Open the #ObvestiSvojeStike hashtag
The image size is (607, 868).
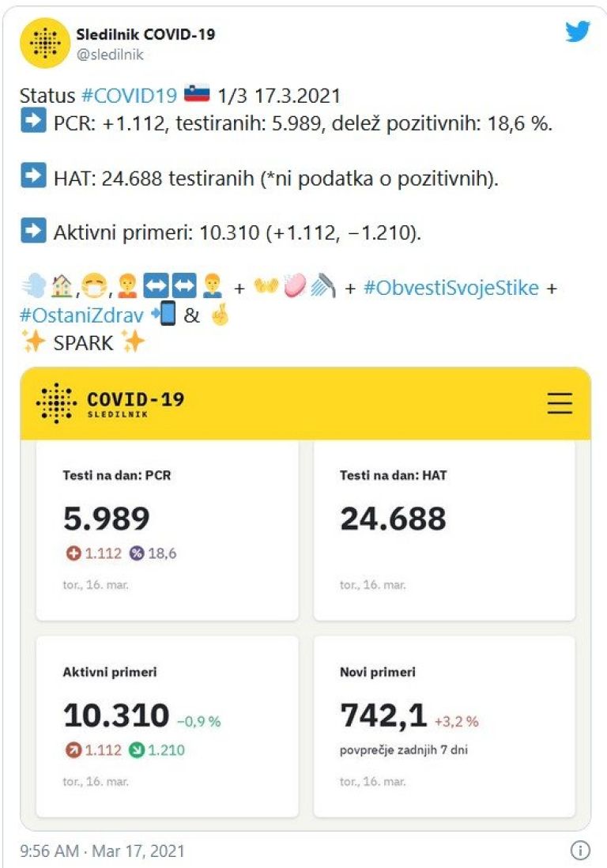point(451,289)
